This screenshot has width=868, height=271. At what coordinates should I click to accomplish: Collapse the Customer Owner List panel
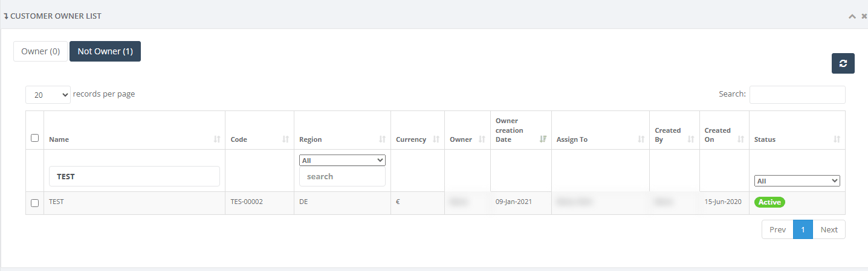(x=852, y=16)
